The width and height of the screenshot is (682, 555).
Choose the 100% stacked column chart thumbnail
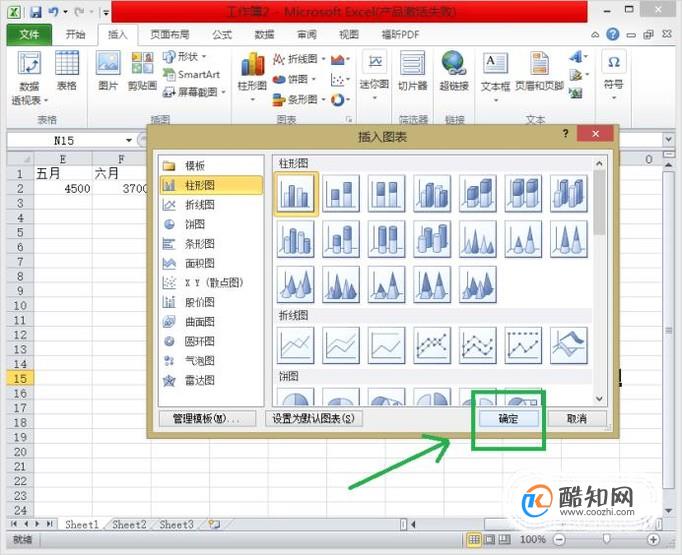tap(386, 194)
